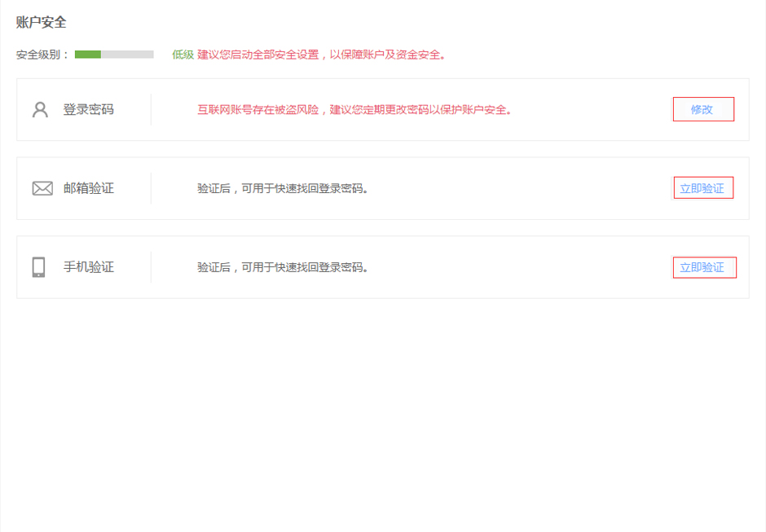The width and height of the screenshot is (766, 532).
Task: Click the 手机验证 row title
Action: 89,267
